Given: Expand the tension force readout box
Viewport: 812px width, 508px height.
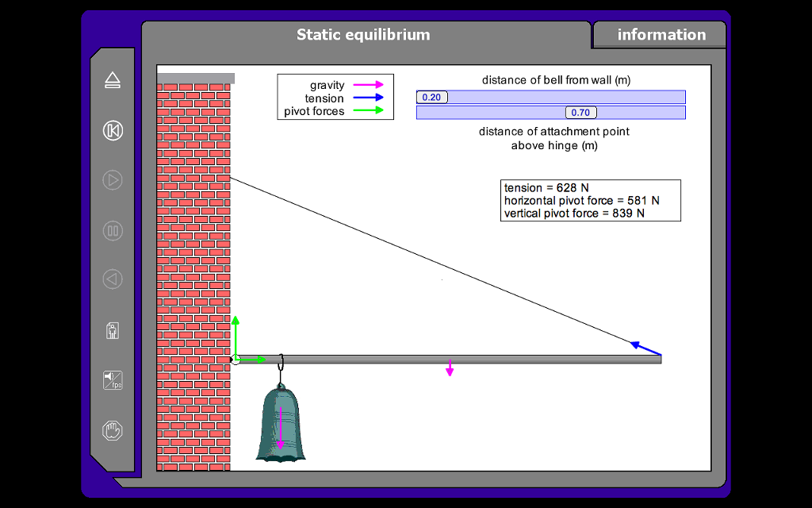Looking at the screenshot, I should (x=590, y=200).
